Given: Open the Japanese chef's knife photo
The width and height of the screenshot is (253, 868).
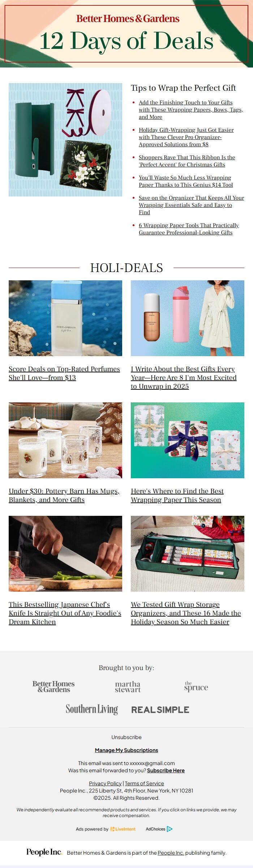Looking at the screenshot, I should point(65,554).
